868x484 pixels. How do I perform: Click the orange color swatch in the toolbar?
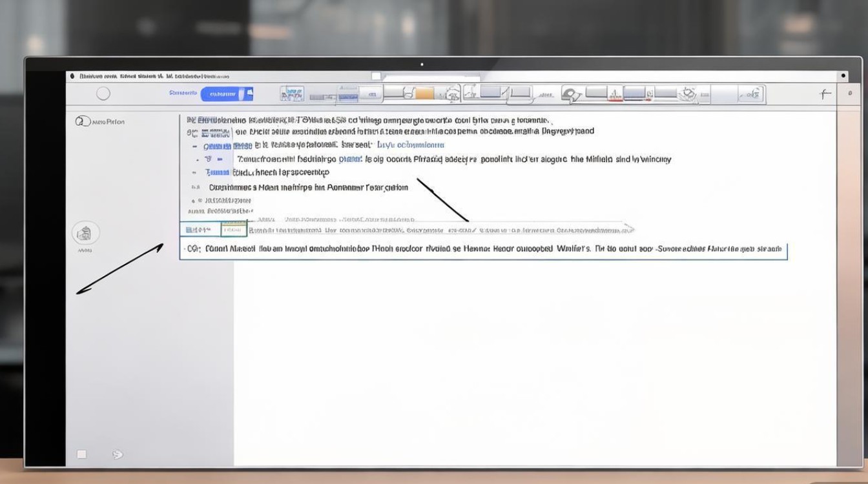(424, 94)
